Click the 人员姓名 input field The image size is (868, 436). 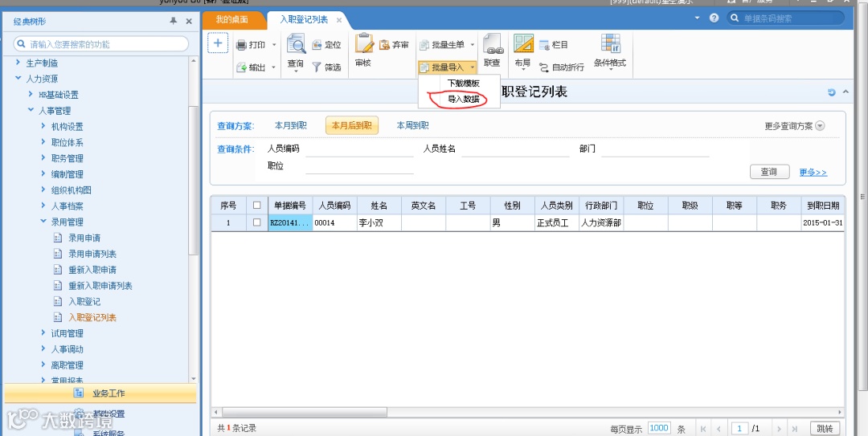(x=515, y=149)
